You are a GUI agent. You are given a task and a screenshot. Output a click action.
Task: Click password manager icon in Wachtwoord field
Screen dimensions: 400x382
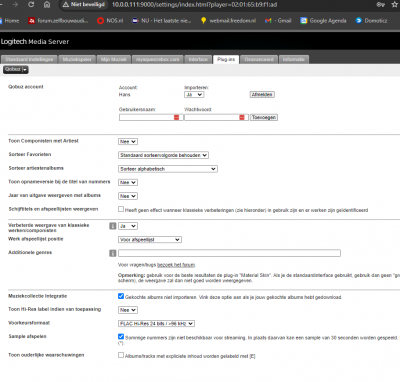(242, 117)
